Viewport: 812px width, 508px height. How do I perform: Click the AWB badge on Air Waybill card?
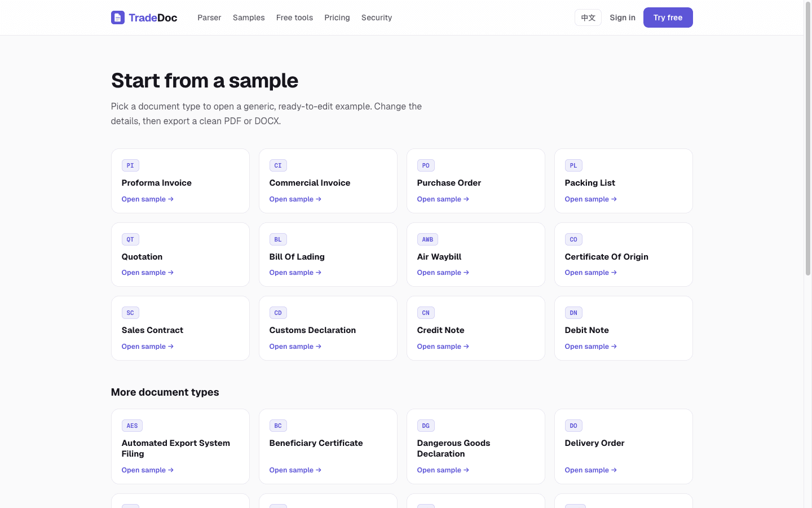pos(427,239)
